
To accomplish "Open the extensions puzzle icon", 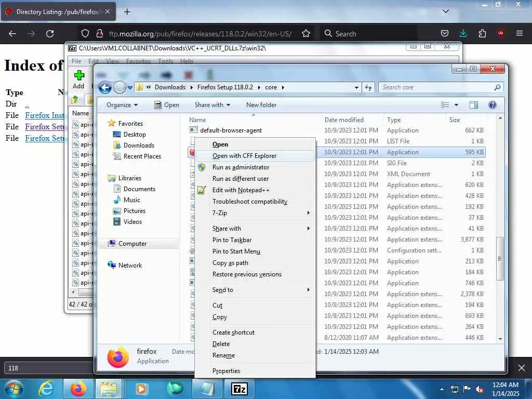I will 482,34.
